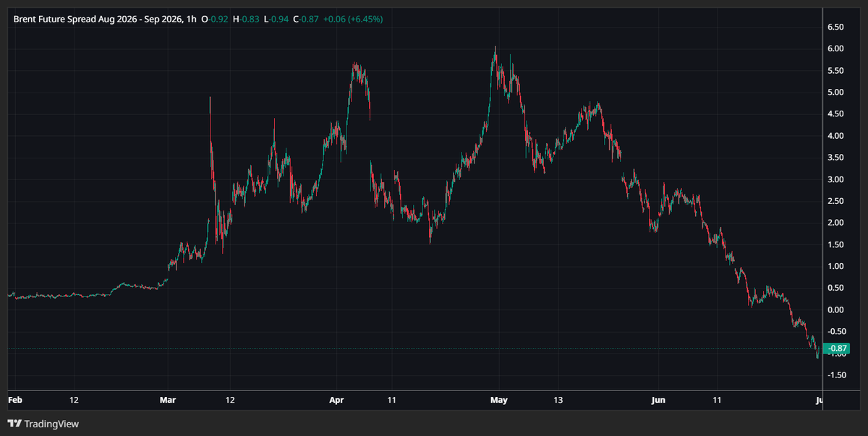Click the Mar label on the time axis
Image resolution: width=868 pixels, height=436 pixels.
(167, 400)
